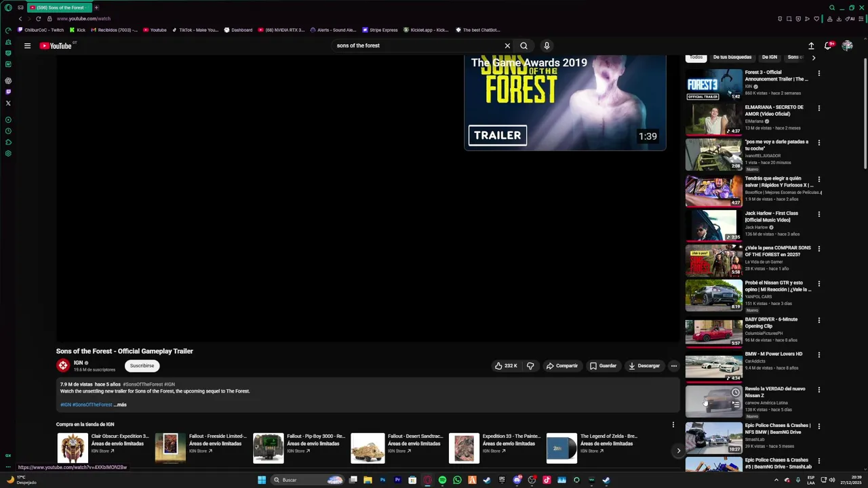Open the BMW M Power Lovers thumbnail
Screen dimensions: 868x488
(713, 367)
